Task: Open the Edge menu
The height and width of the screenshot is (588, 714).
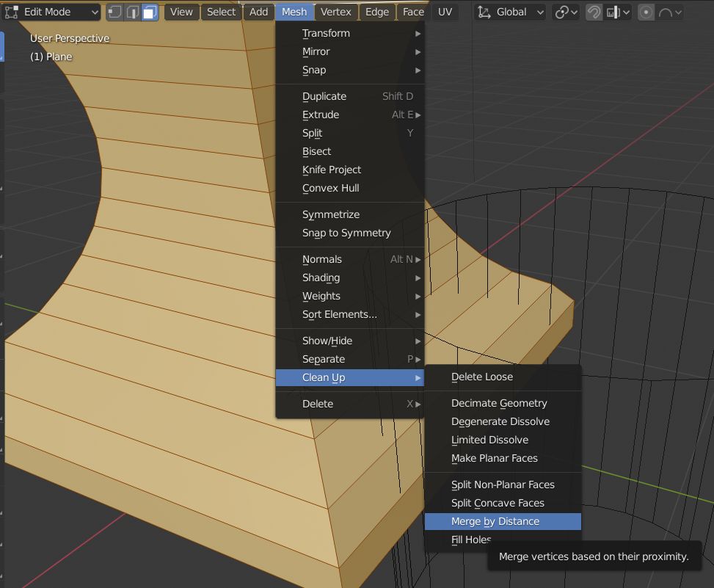Action: 377,12
